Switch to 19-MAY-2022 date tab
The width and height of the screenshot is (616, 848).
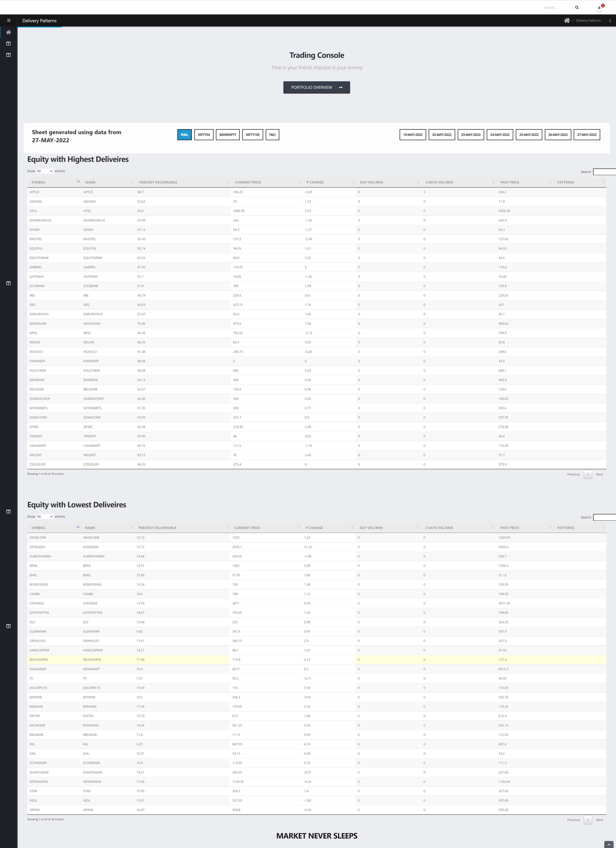click(x=413, y=135)
